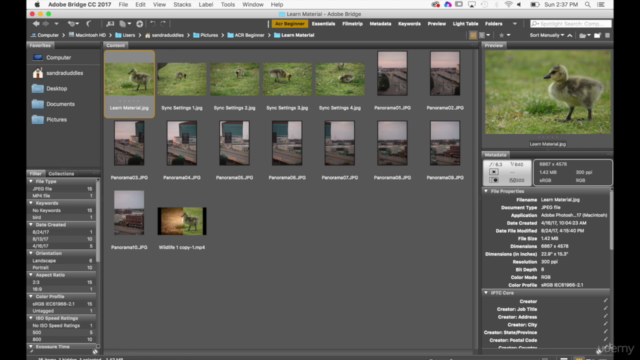Switch to Folders workspace
The height and width of the screenshot is (360, 640).
pyautogui.click(x=493, y=24)
